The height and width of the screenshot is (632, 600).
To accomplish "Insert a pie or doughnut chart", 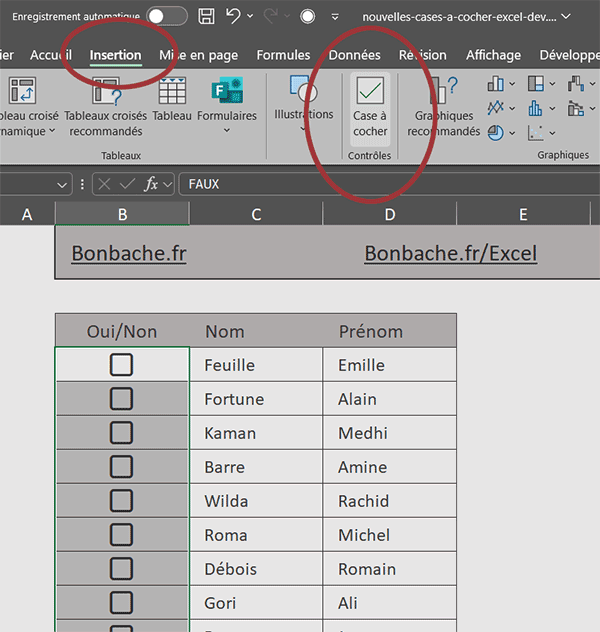I will click(495, 133).
